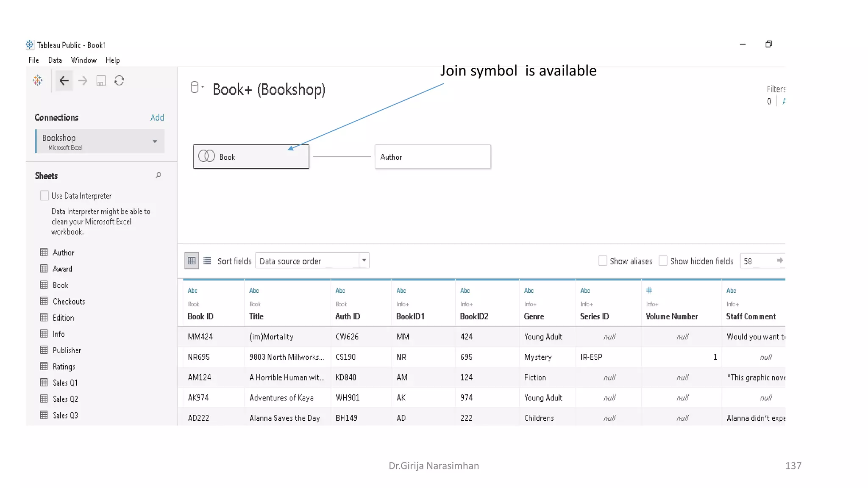Click the forward arrow button
This screenshot has height=488, width=868.
click(83, 80)
